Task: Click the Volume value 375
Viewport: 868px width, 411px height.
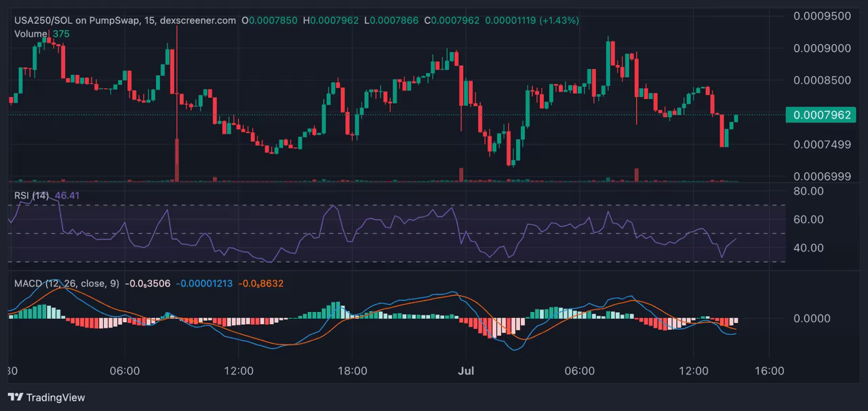Action: [61, 33]
